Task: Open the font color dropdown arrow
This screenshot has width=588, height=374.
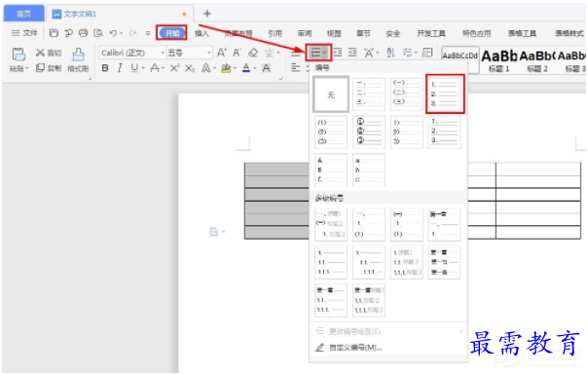Action: (255, 68)
